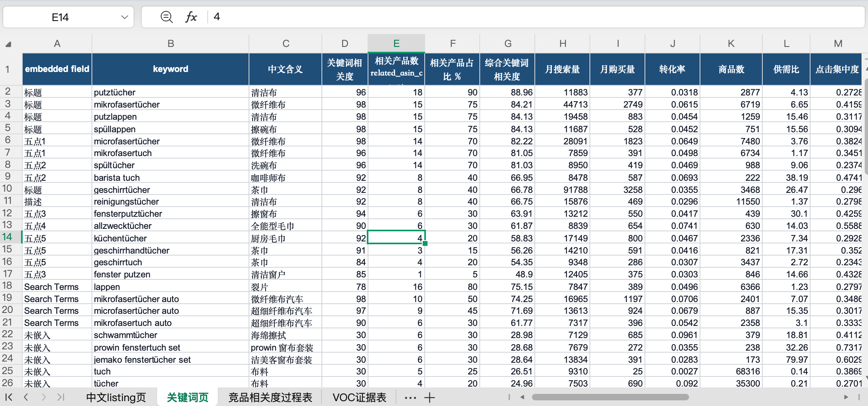This screenshot has height=406, width=868.
Task: Select the cell containing 'prowin fenstertuch set'
Action: click(170, 347)
